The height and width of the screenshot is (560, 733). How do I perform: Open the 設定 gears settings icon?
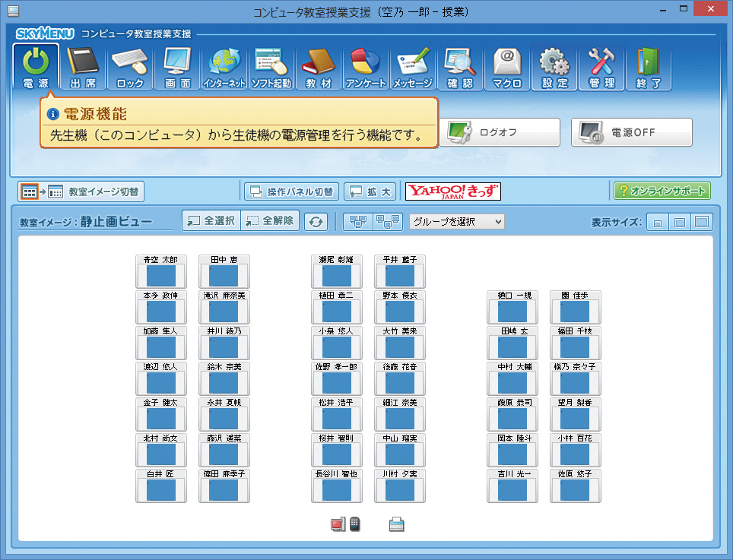coord(554,68)
